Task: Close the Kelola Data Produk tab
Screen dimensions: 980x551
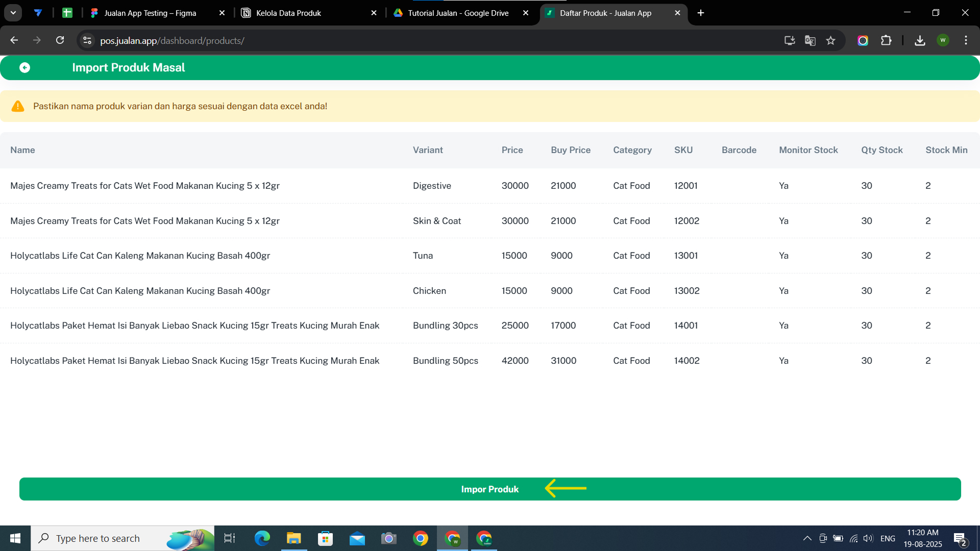Action: [x=374, y=13]
